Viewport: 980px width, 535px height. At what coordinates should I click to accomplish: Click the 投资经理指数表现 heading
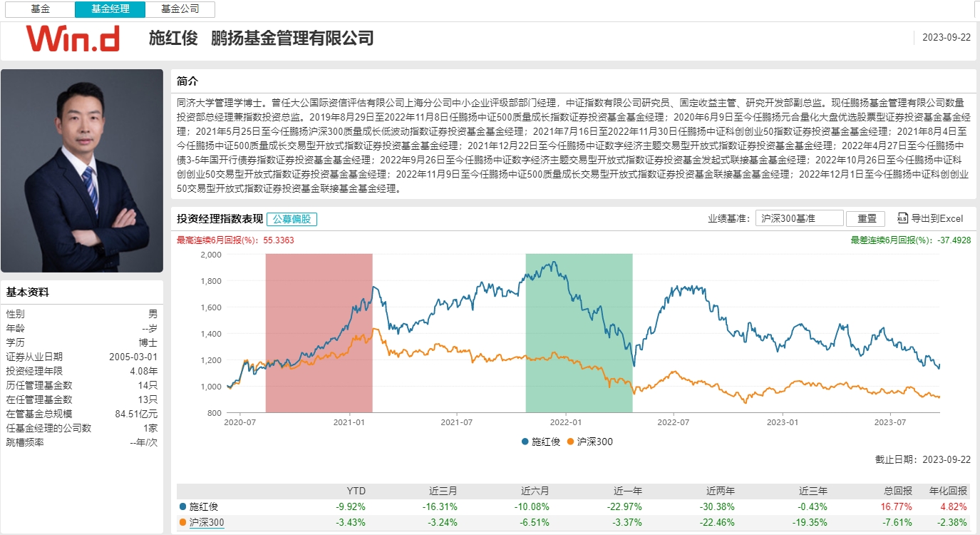[220, 219]
